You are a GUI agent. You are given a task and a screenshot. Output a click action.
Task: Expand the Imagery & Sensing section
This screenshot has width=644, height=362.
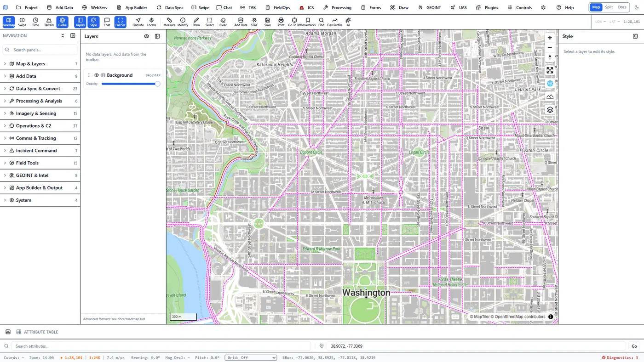coord(40,113)
